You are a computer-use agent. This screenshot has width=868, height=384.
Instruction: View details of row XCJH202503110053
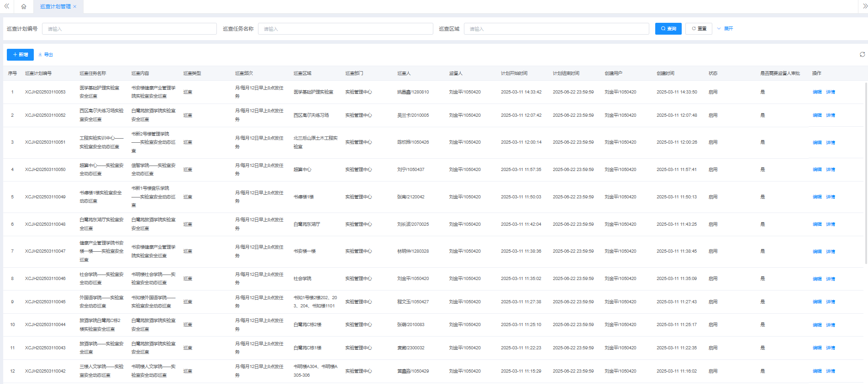click(830, 92)
